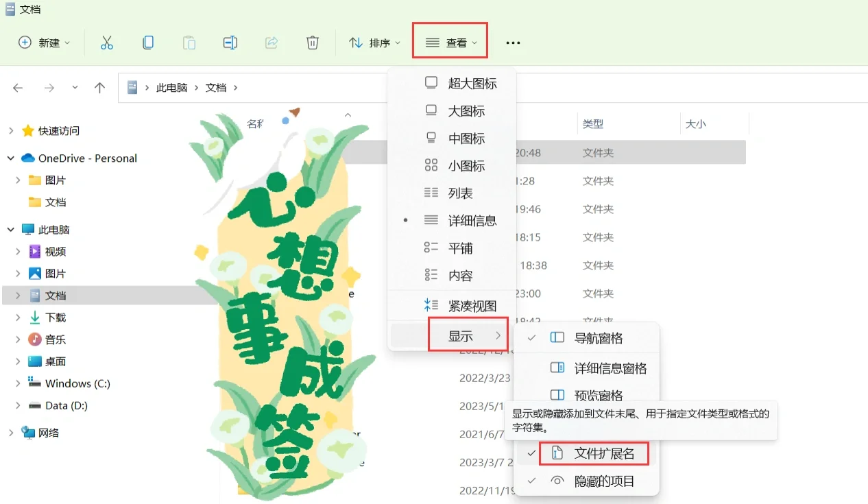This screenshot has width=868, height=504.
Task: Click the Rename icon in the toolbar
Action: (x=230, y=42)
